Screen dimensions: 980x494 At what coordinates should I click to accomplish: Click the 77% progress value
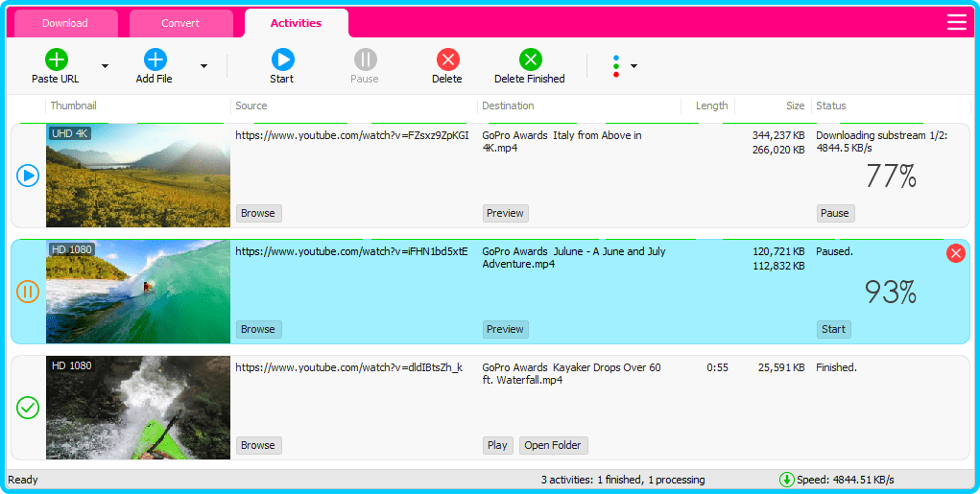[x=892, y=176]
